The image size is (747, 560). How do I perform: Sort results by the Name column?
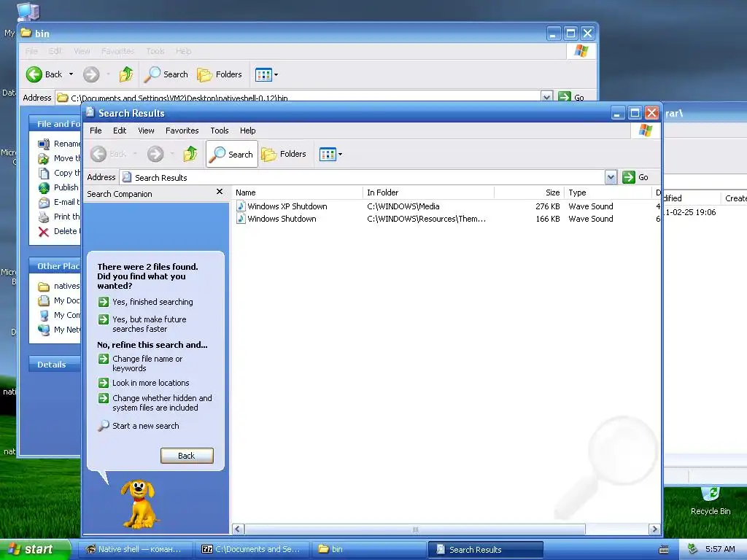(298, 192)
